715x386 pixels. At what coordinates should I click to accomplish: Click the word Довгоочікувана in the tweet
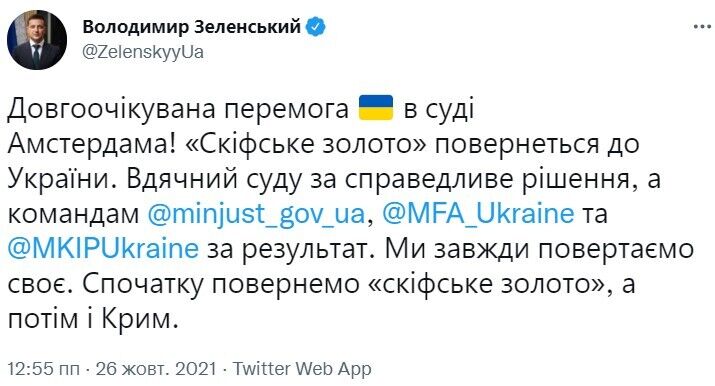coord(111,110)
